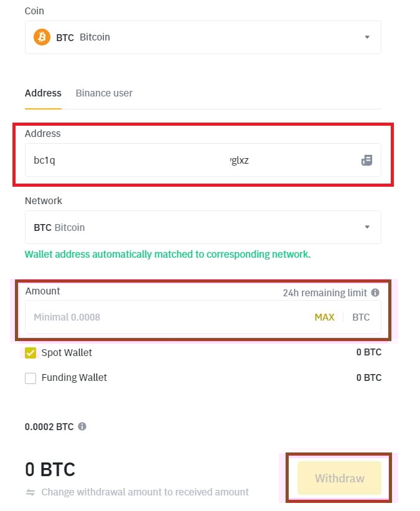Open the Network selector showing BTC Bitcoin
This screenshot has width=420, height=511.
[x=187, y=227]
